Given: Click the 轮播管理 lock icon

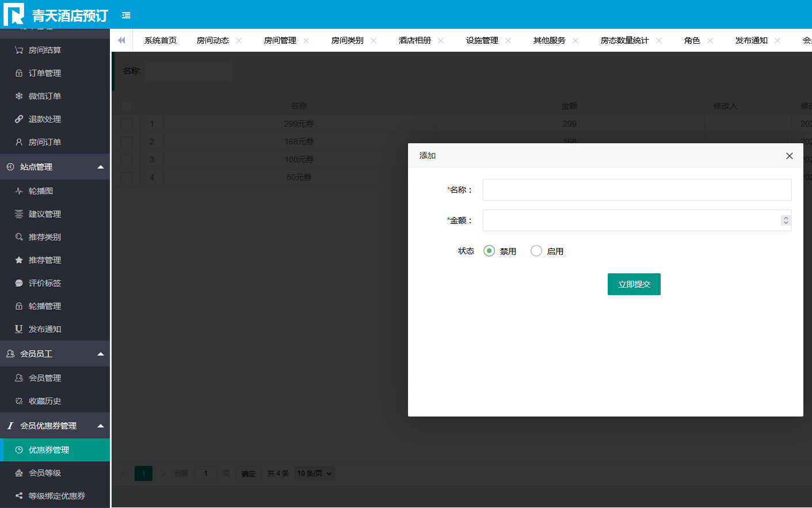Looking at the screenshot, I should click(x=19, y=306).
